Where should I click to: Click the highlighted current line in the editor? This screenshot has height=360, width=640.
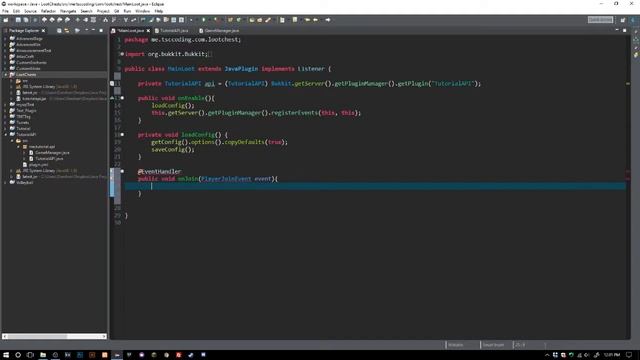click(376, 186)
